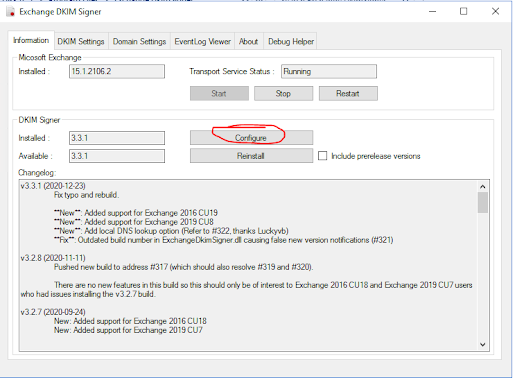515x378 pixels.
Task: Click the Transport Service Status field
Action: 329,71
